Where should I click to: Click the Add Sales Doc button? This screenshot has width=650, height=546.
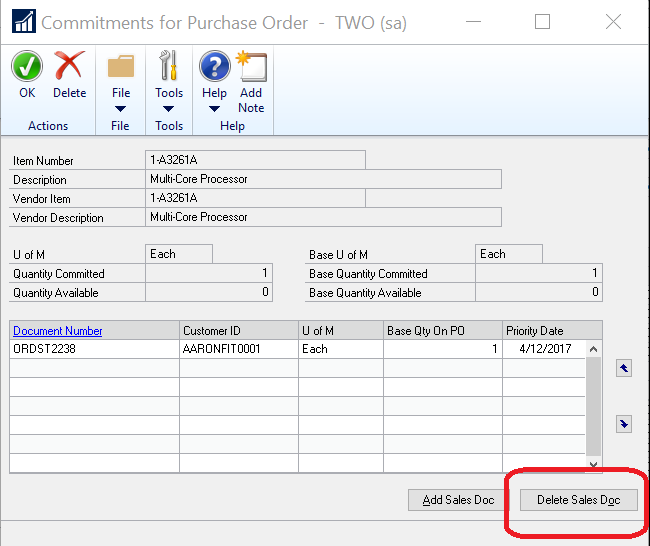point(458,500)
